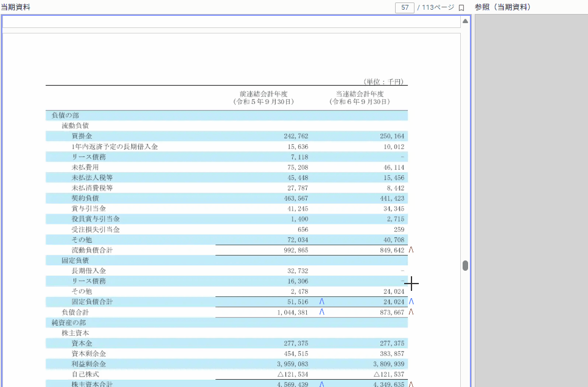Click the bookmark icon beside the page count
The width and height of the screenshot is (588, 387).
461,7
